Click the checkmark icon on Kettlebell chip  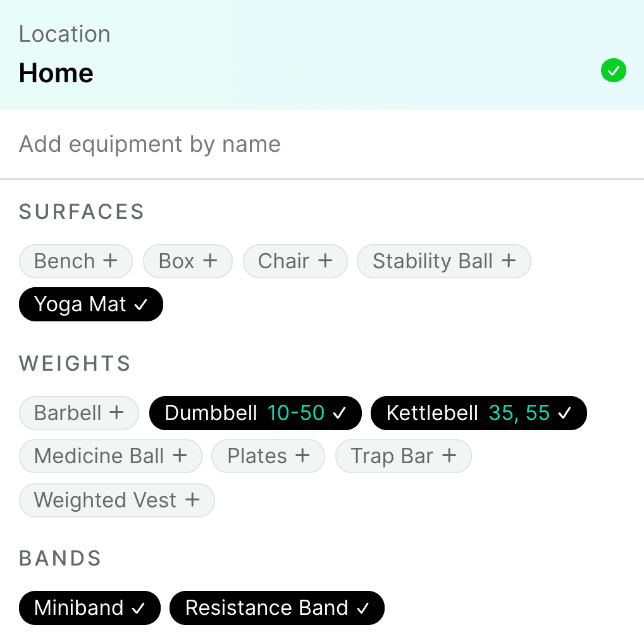click(x=565, y=413)
